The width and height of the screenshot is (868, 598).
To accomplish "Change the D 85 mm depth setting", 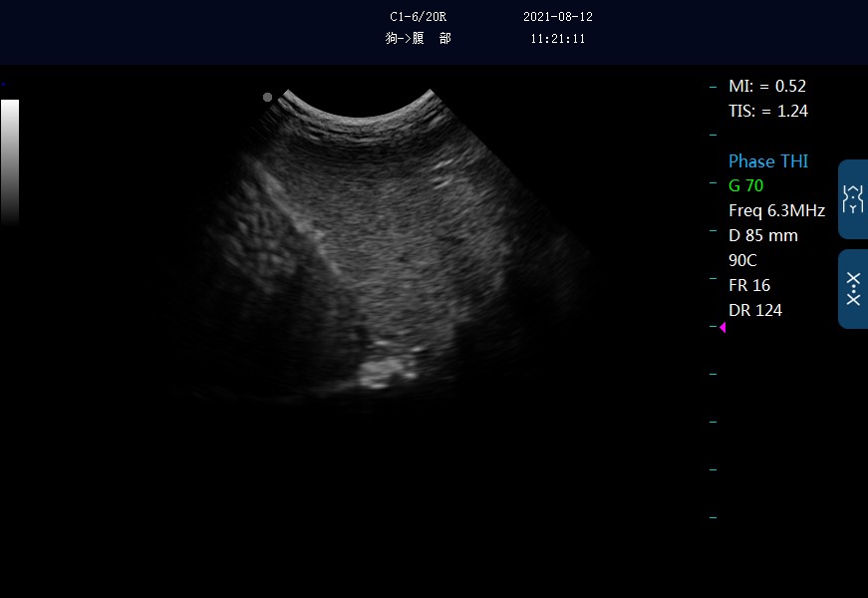I will click(x=762, y=235).
